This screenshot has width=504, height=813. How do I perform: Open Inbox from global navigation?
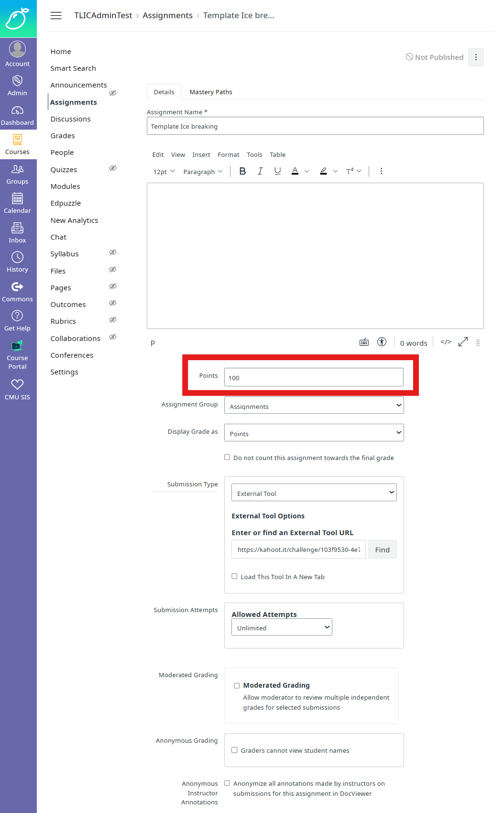[17, 233]
